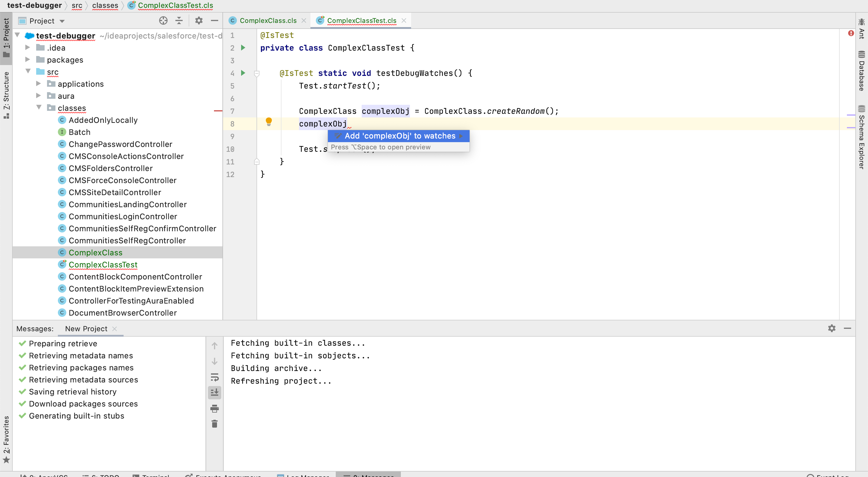Collapse all nodes in Project panel
The image size is (868, 477).
click(x=179, y=21)
